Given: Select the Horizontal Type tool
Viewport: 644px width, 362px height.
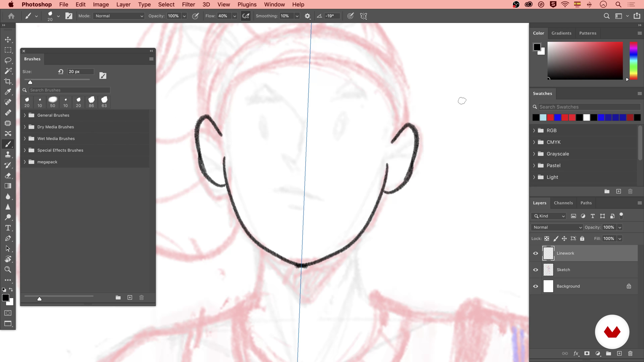Looking at the screenshot, I should click(8, 228).
